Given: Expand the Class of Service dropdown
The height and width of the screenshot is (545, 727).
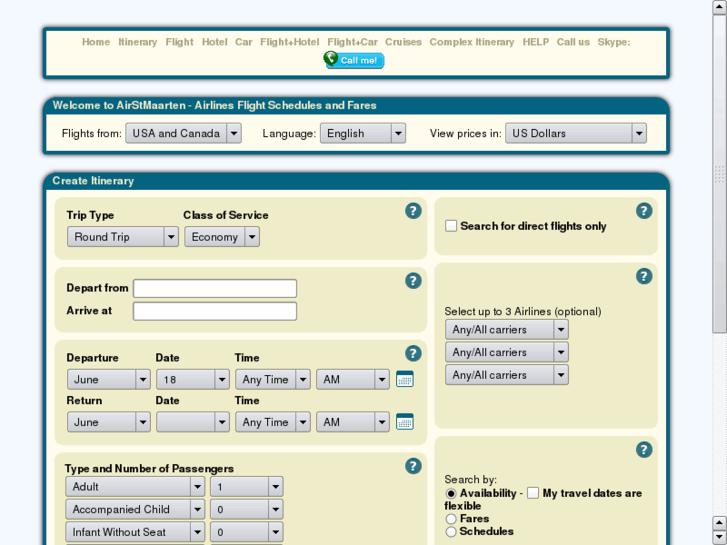Looking at the screenshot, I should coord(222,237).
